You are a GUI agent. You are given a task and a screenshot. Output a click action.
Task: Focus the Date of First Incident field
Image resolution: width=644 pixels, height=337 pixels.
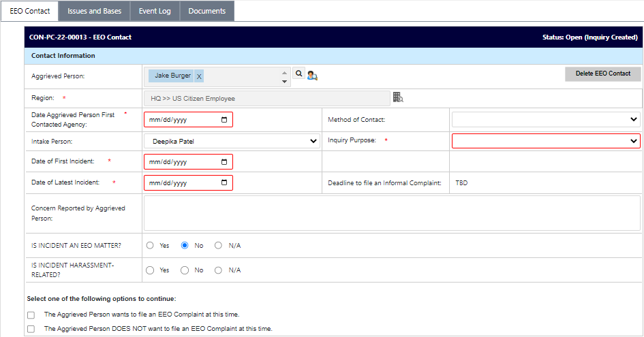pyautogui.click(x=188, y=162)
